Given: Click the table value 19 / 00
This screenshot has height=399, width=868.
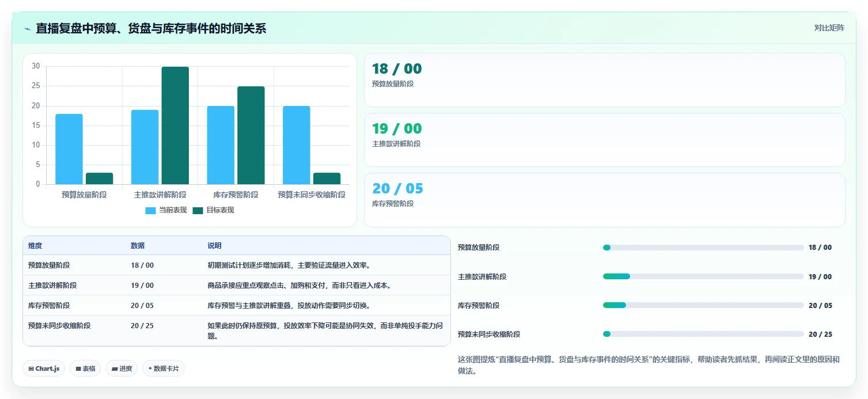Looking at the screenshot, I should point(142,286).
